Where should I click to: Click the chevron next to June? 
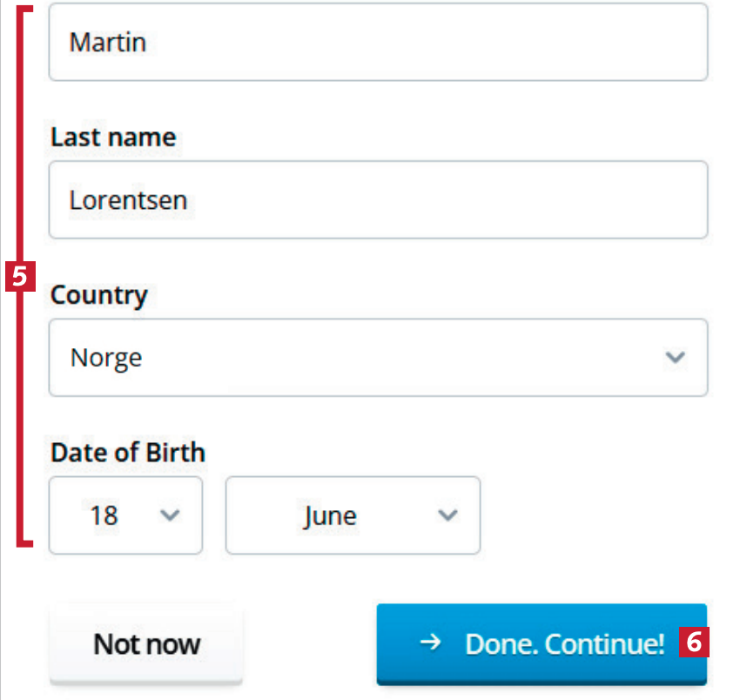tap(447, 515)
